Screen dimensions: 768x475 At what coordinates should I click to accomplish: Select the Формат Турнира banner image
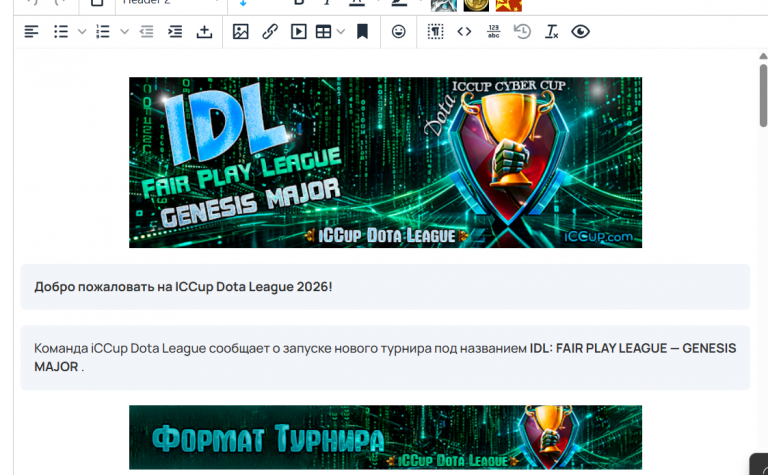point(385,437)
